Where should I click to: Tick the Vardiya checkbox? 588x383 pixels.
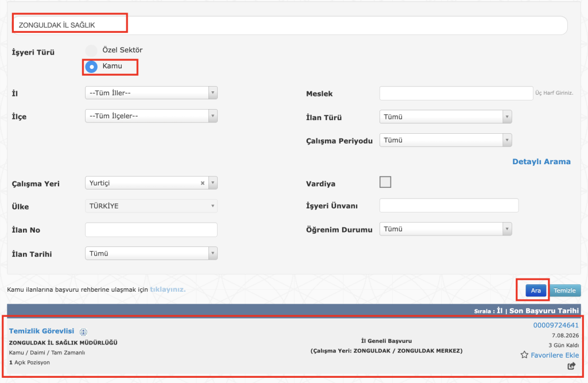pyautogui.click(x=385, y=182)
